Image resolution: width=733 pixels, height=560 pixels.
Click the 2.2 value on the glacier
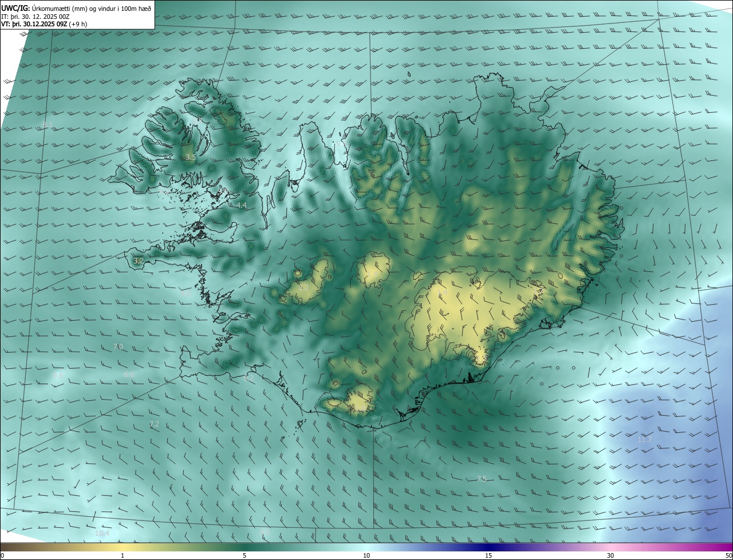click(304, 287)
